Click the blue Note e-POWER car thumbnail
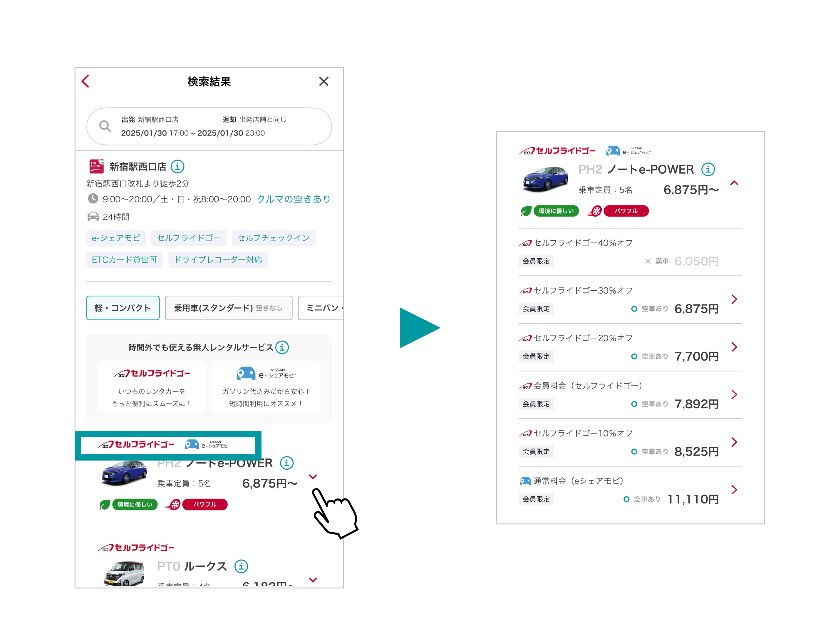The width and height of the screenshot is (840, 631). (x=124, y=473)
